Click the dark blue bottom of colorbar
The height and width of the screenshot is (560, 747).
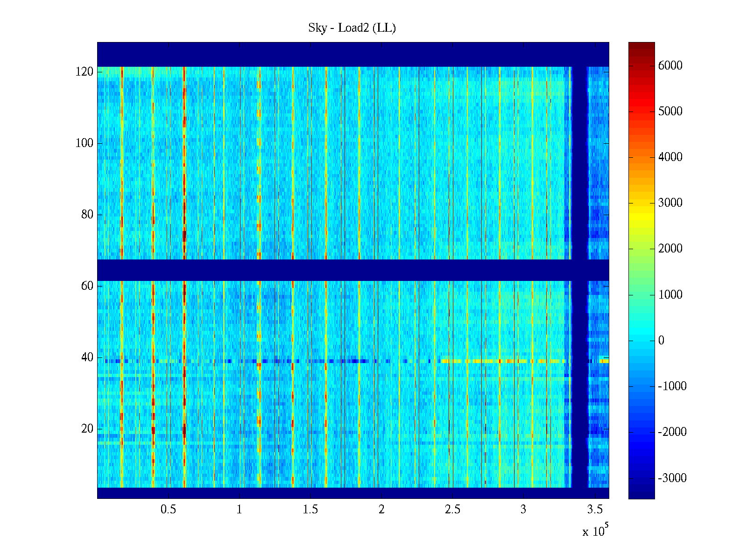641,494
